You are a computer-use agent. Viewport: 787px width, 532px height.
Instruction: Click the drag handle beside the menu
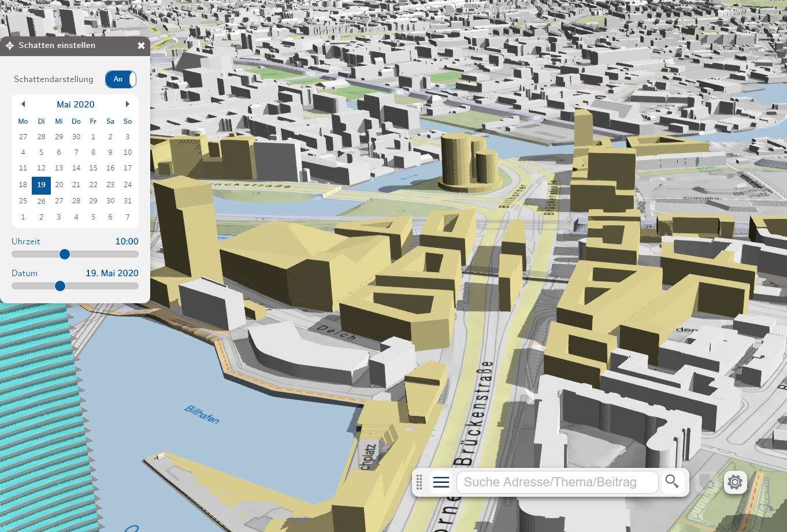(420, 482)
